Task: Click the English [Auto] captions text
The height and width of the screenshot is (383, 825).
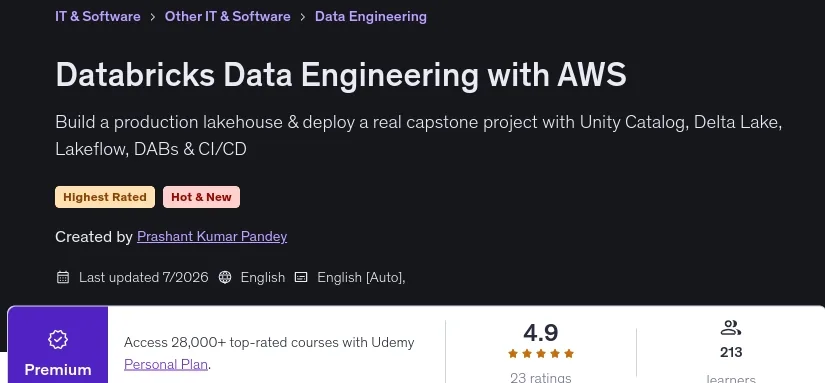Action: (x=361, y=277)
